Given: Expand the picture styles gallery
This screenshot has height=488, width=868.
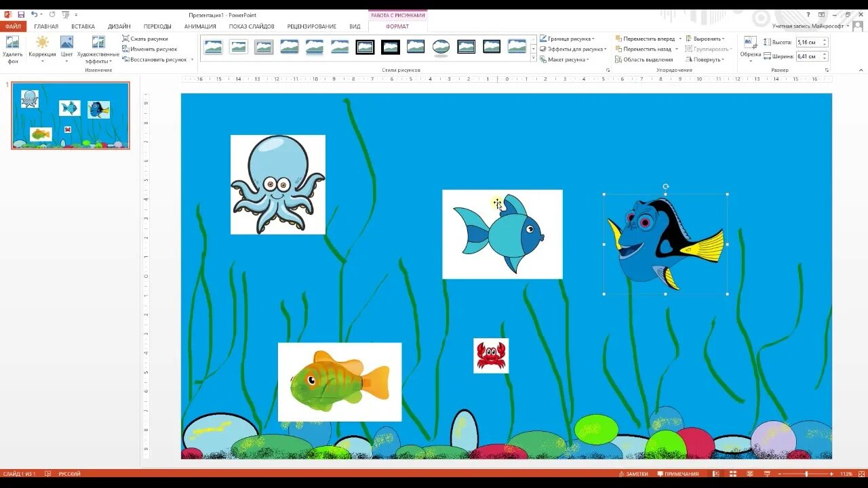Looking at the screenshot, I should pyautogui.click(x=533, y=59).
